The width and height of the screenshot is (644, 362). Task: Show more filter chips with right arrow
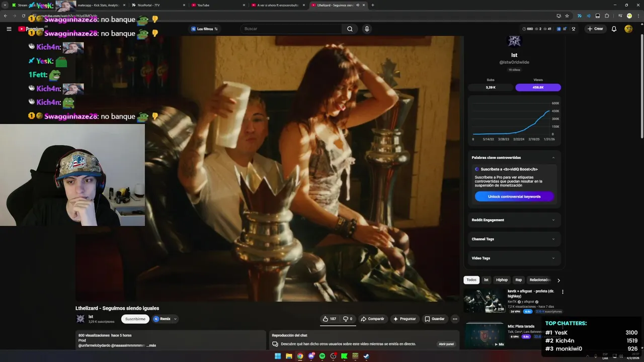[x=558, y=280]
